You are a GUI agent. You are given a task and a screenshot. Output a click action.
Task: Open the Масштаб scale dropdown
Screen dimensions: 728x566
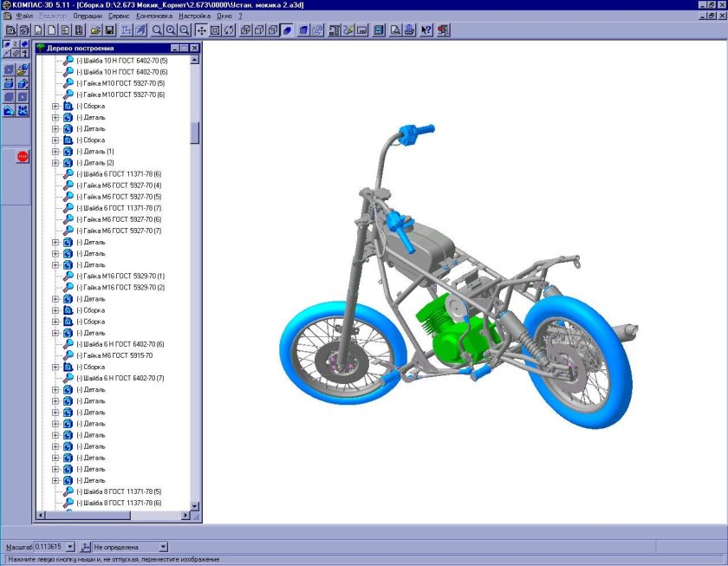69,546
